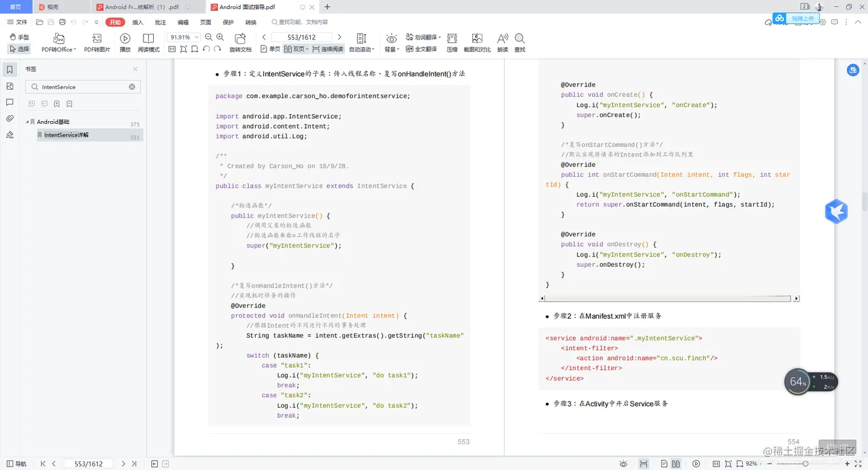Screen dimensions: 868x470
Task: Select IntentService详解 bookmark
Action: point(90,135)
